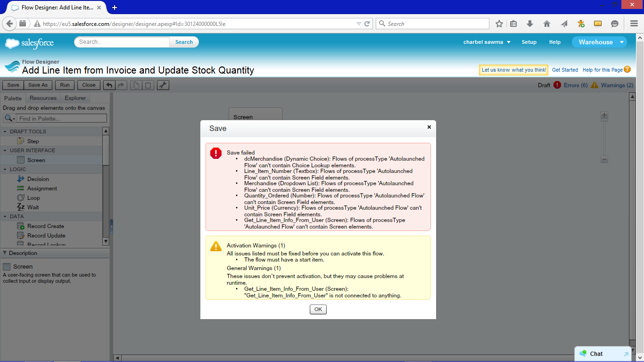This screenshot has width=644, height=362.
Task: Click the canvas zoom in plus button
Action: pyautogui.click(x=604, y=115)
